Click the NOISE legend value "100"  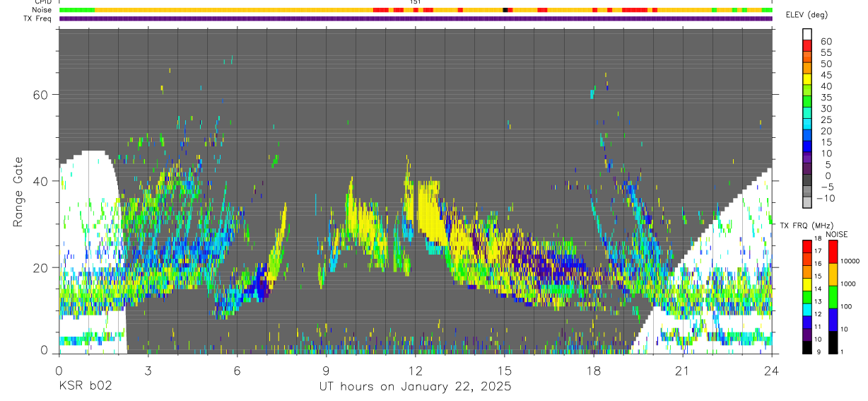pos(846,307)
